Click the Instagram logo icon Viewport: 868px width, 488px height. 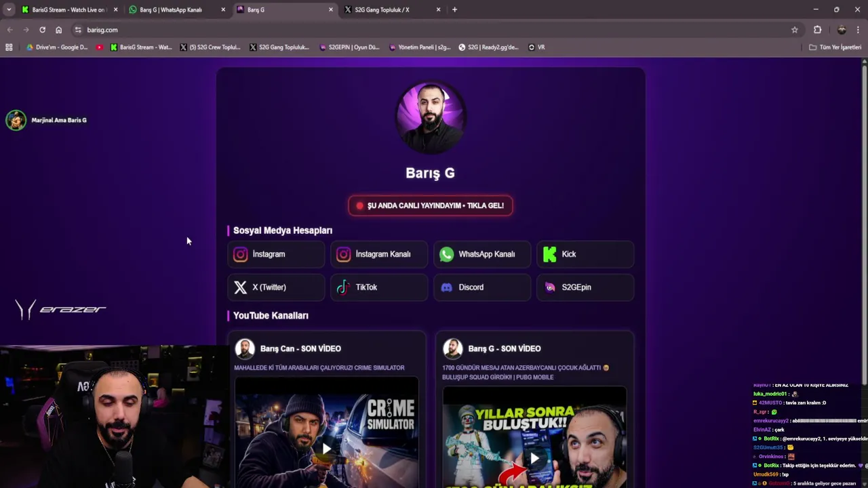[x=241, y=254]
